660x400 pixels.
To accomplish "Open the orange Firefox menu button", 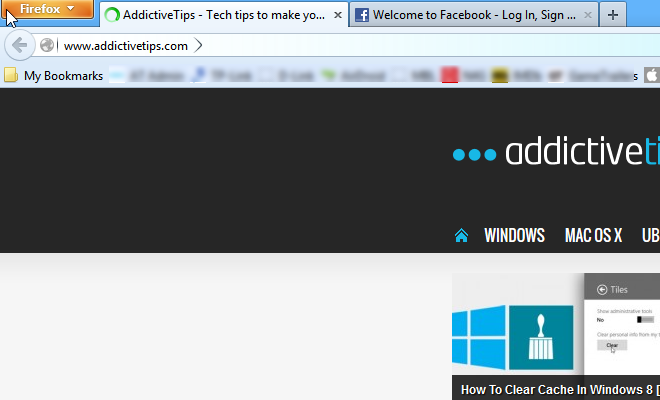I will [47, 9].
